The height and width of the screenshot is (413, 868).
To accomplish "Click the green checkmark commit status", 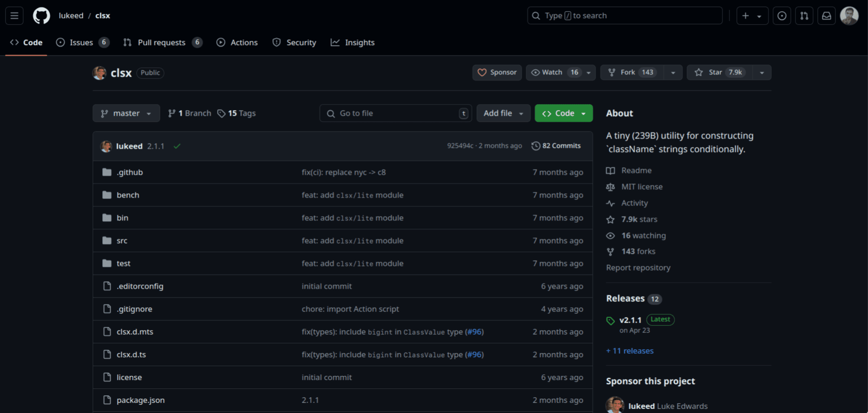I will tap(177, 146).
